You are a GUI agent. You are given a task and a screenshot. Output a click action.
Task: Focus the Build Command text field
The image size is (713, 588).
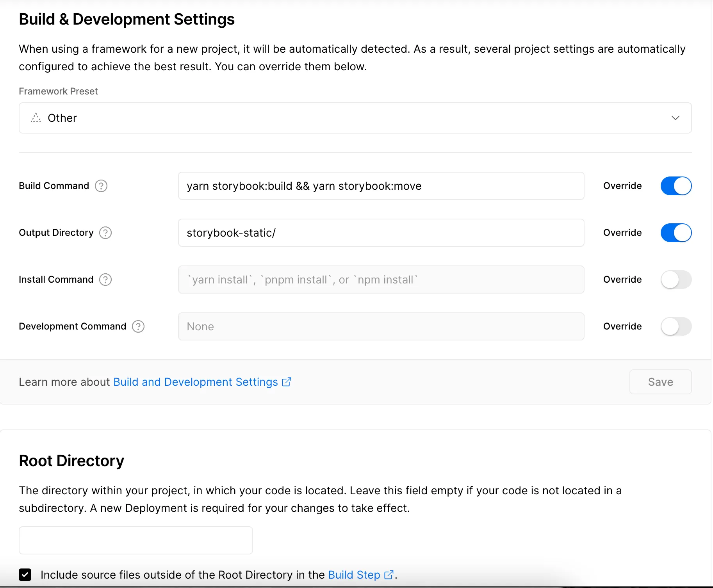381,186
